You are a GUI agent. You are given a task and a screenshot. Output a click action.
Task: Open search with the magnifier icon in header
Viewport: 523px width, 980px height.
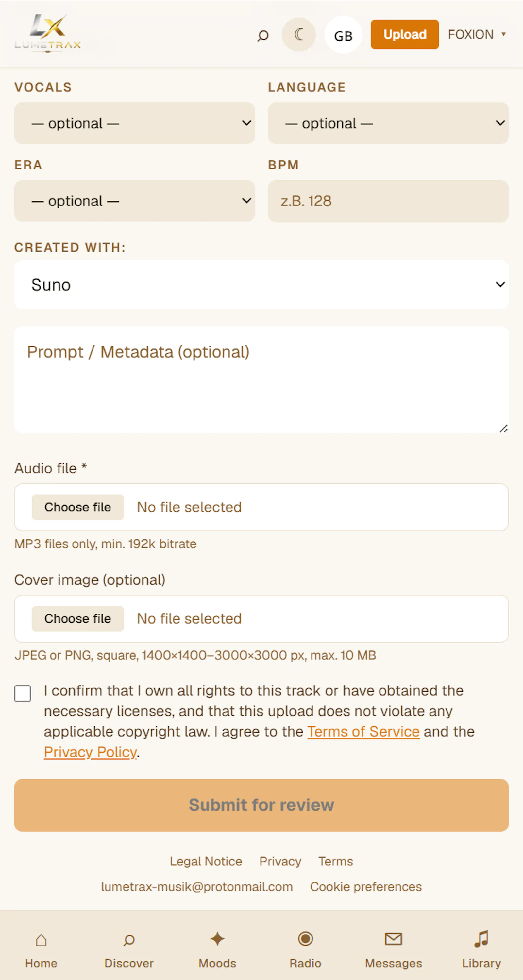pyautogui.click(x=262, y=35)
